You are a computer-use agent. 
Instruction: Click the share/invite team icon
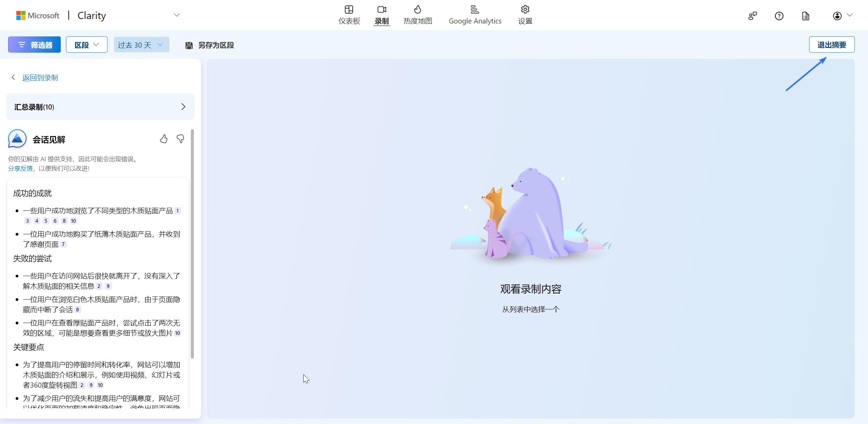click(x=752, y=16)
